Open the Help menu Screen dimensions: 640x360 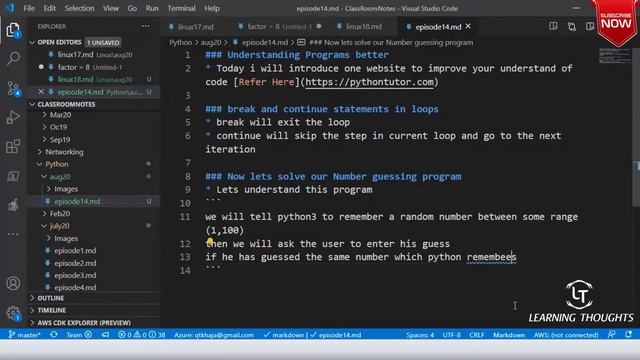click(212, 8)
